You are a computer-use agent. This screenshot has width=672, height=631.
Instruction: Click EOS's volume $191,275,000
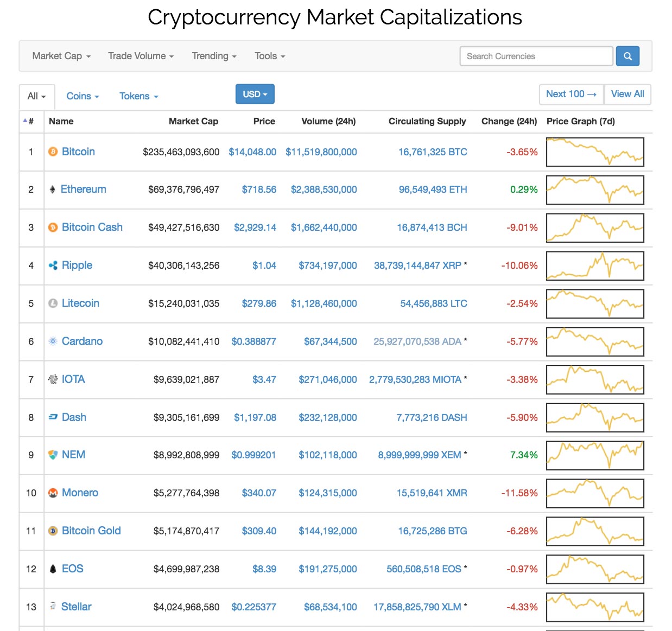pyautogui.click(x=328, y=569)
